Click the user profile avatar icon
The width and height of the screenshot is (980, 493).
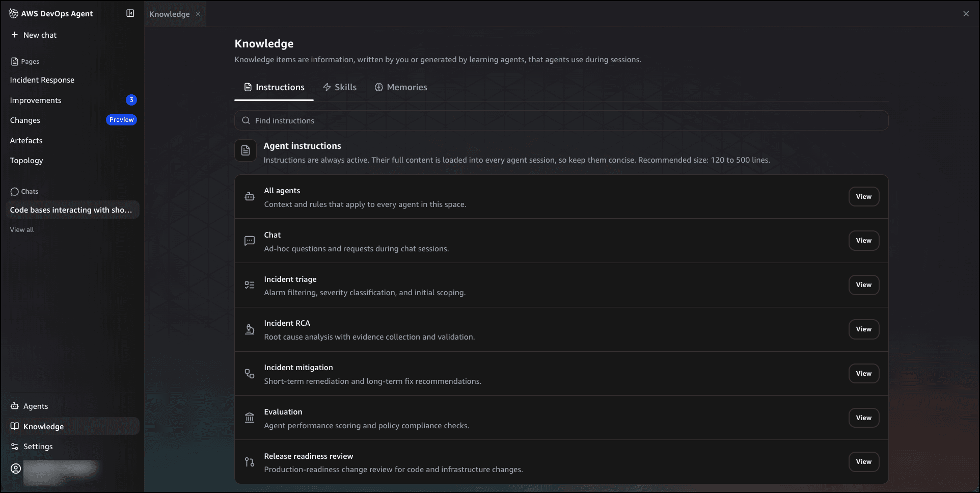(x=16, y=468)
